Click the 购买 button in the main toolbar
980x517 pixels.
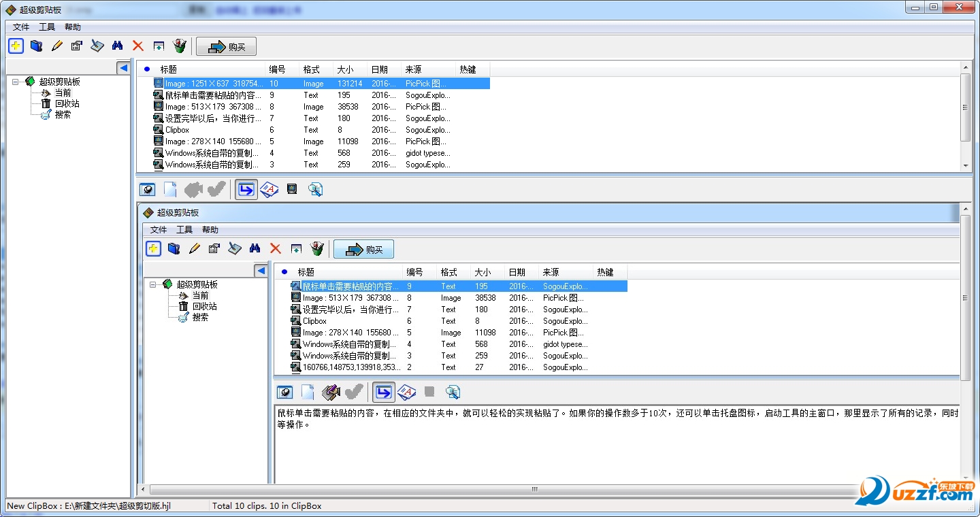(x=226, y=46)
